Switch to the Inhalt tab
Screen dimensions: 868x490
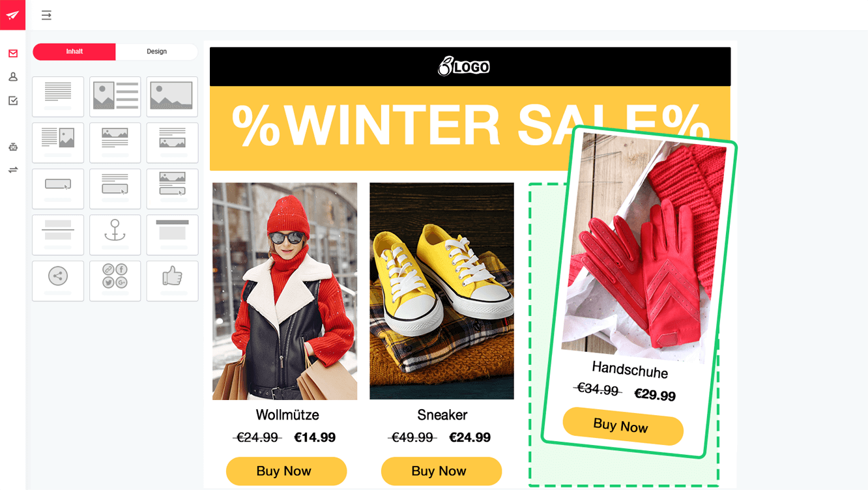(x=74, y=51)
